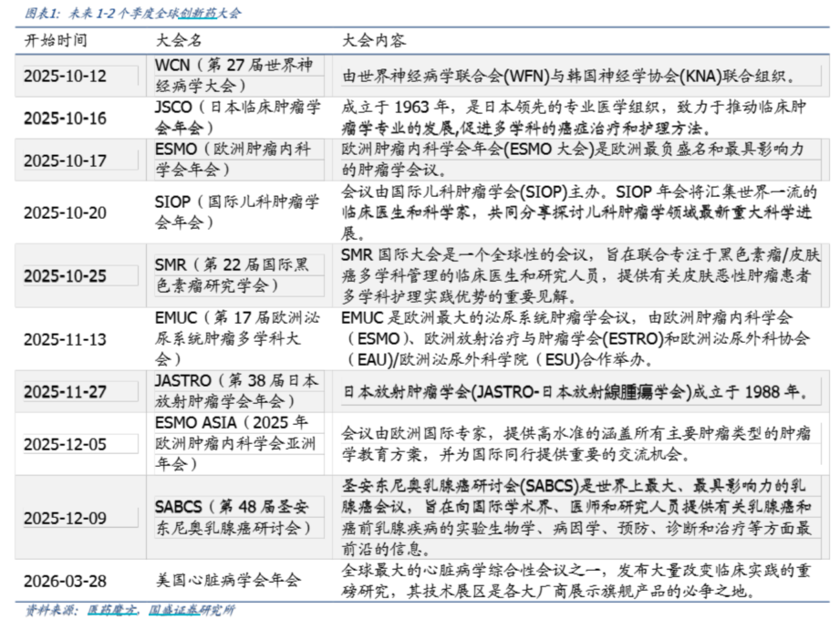Click the date cell 2025-11-27
The height and width of the screenshot is (620, 840).
click(x=66, y=391)
